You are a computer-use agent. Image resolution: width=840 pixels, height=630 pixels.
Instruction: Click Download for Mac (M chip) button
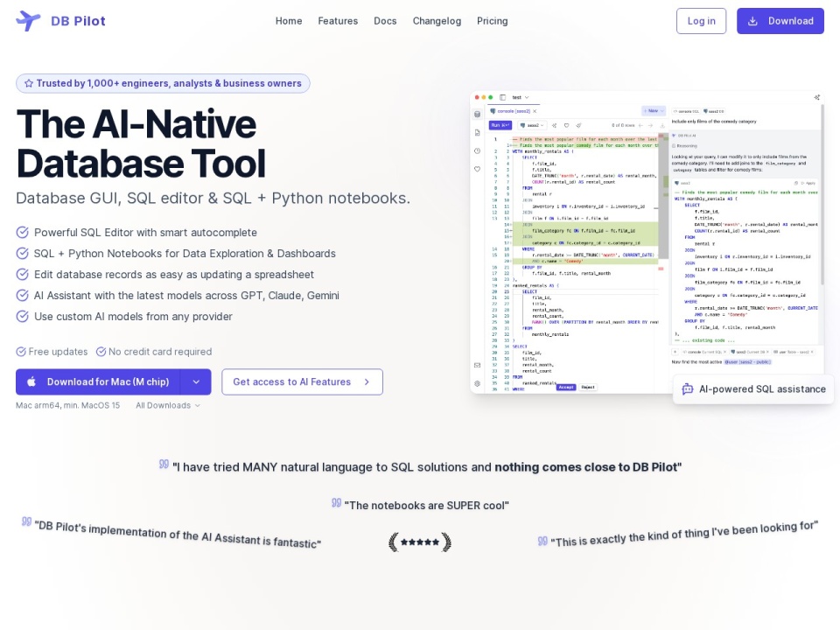point(98,382)
